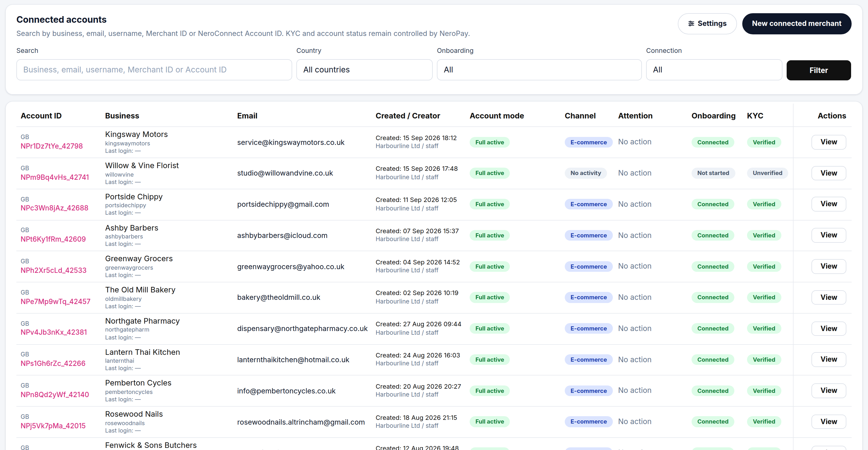868x450 pixels.
Task: Click the Account ID column header
Action: tap(41, 116)
